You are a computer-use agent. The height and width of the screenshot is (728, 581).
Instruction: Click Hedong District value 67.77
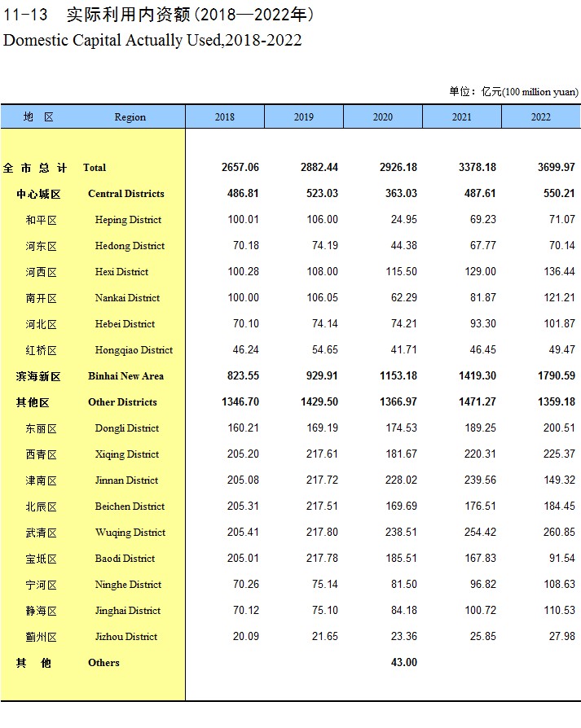coord(483,245)
